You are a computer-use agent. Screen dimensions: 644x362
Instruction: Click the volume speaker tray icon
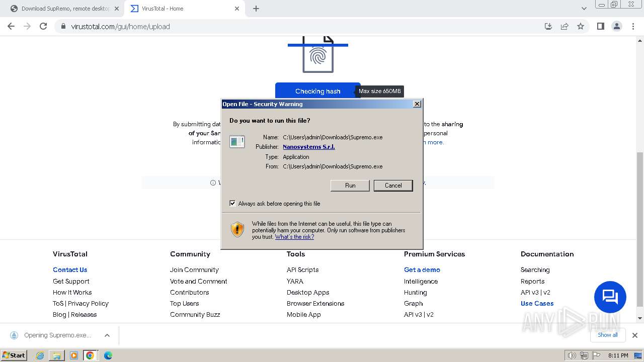tap(572, 355)
